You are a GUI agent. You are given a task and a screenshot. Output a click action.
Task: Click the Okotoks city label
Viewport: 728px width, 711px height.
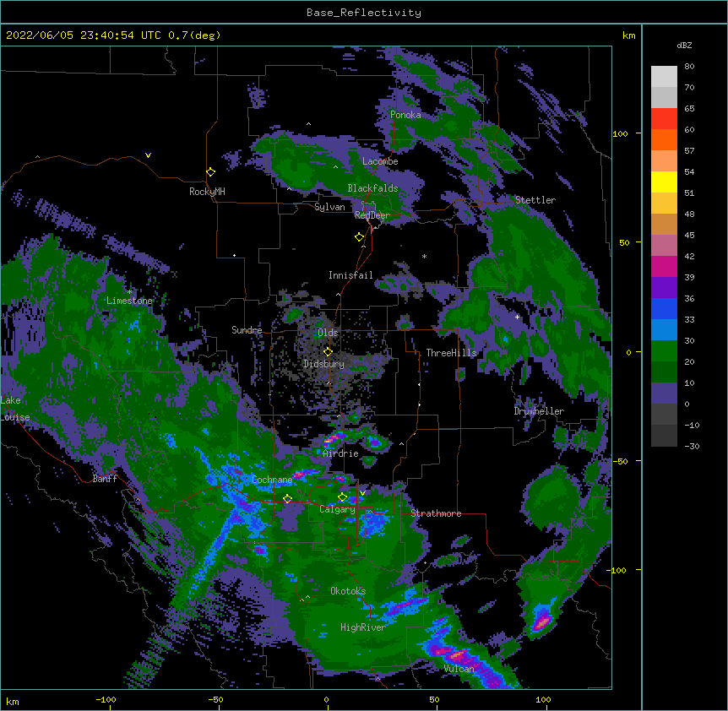348,591
